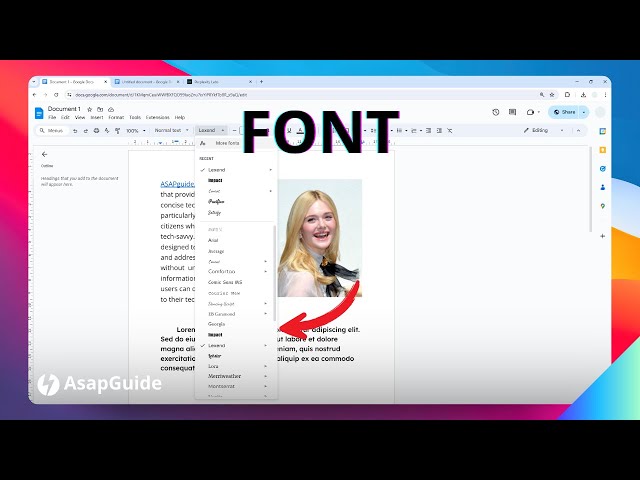Viewport: 640px width, 480px height.
Task: Click the Lexend font selector box
Action: pos(211,130)
